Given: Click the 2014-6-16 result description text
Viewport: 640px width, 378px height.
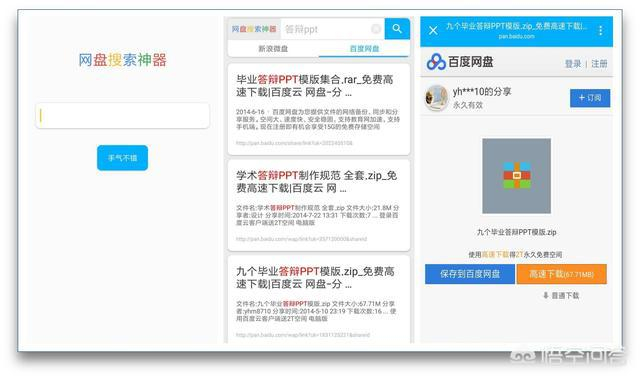Looking at the screenshot, I should [318, 119].
